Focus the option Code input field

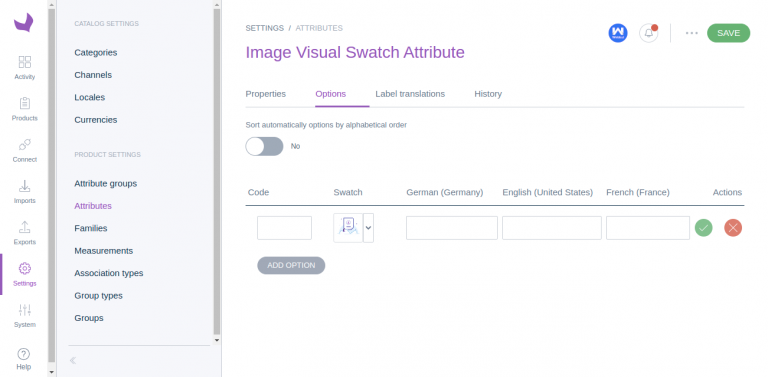284,228
